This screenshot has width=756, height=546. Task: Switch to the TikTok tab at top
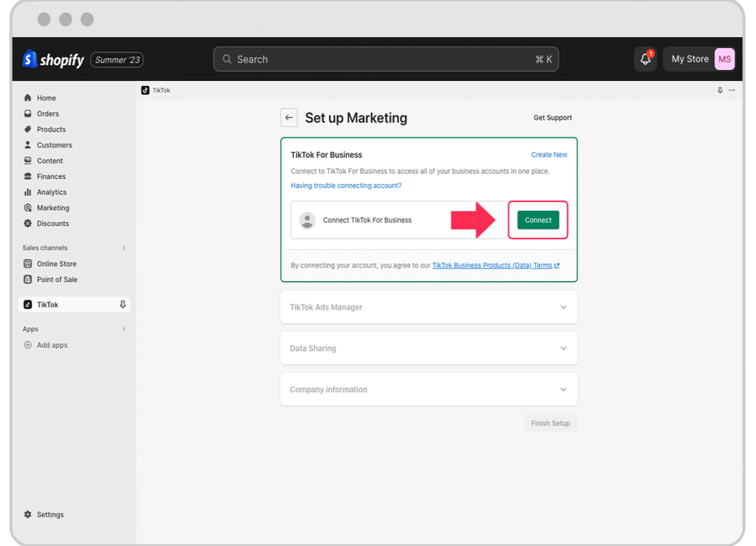pyautogui.click(x=156, y=89)
